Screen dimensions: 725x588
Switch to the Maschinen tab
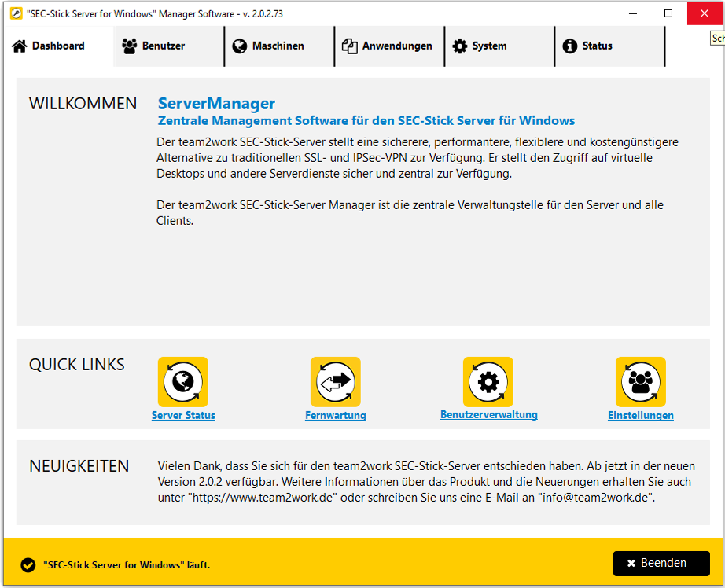(x=278, y=46)
